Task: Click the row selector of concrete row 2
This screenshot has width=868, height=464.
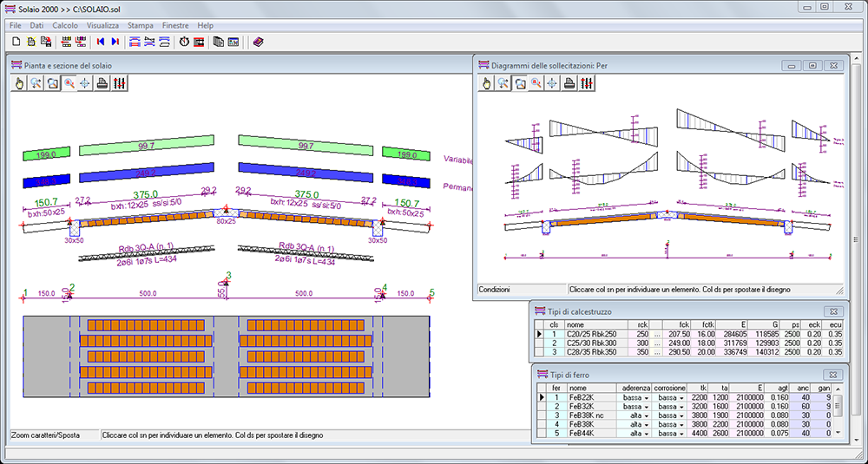Action: click(x=539, y=343)
